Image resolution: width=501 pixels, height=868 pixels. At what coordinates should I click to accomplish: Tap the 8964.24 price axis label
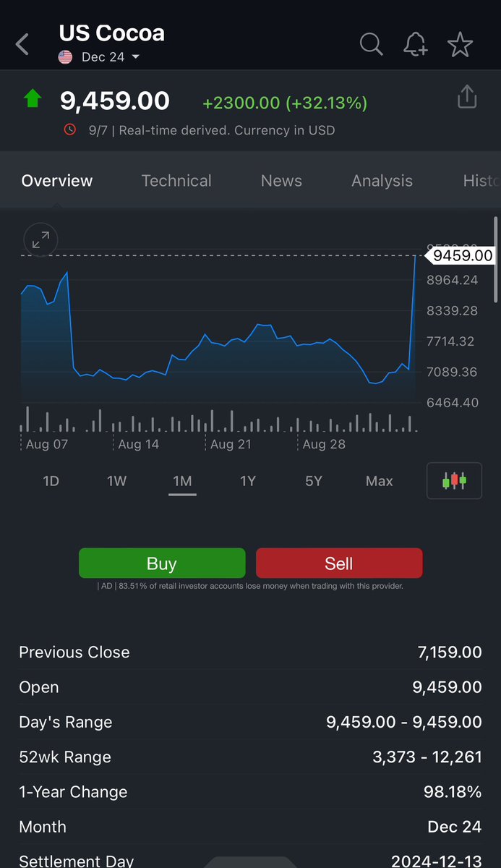(x=453, y=280)
